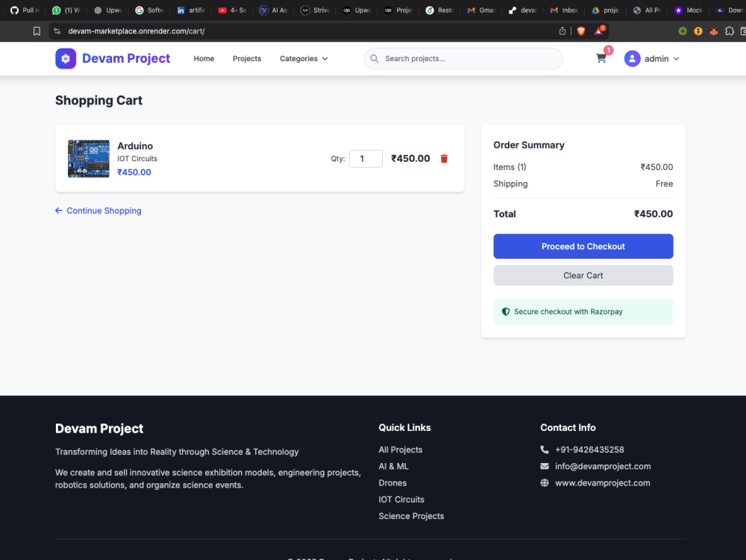Click the phone icon in Contact Info

pos(545,449)
